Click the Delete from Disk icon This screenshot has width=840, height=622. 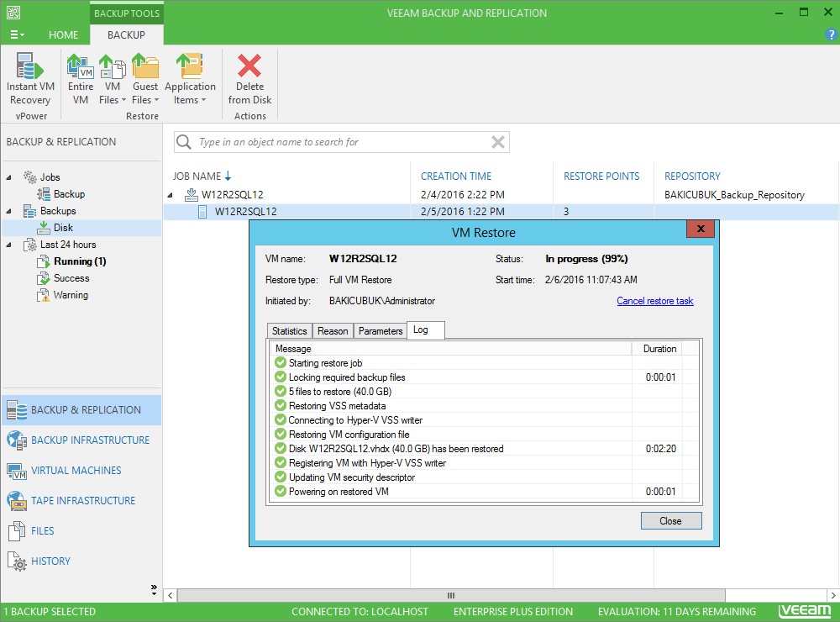pyautogui.click(x=249, y=79)
